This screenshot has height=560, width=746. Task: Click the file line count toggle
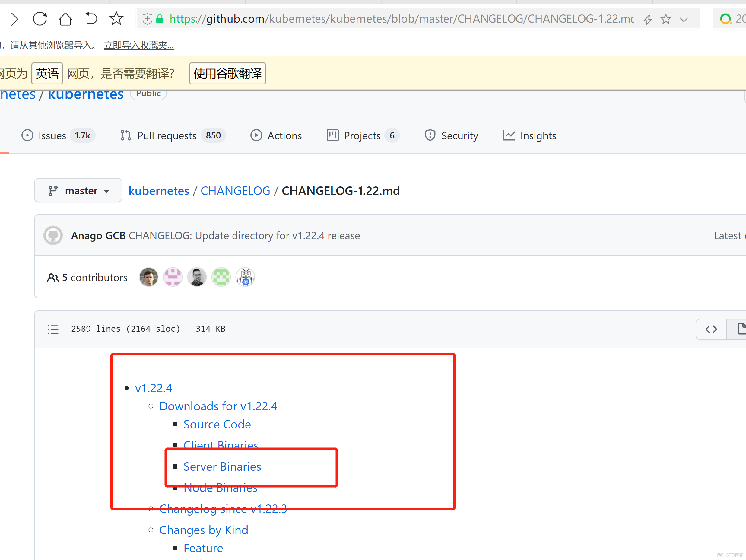click(x=54, y=329)
